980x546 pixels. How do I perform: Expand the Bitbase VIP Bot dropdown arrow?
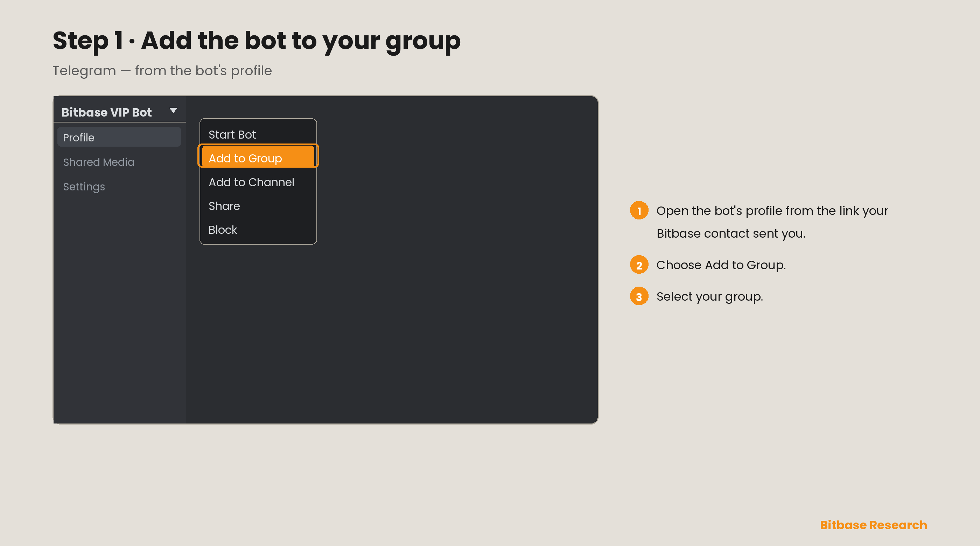tap(173, 110)
